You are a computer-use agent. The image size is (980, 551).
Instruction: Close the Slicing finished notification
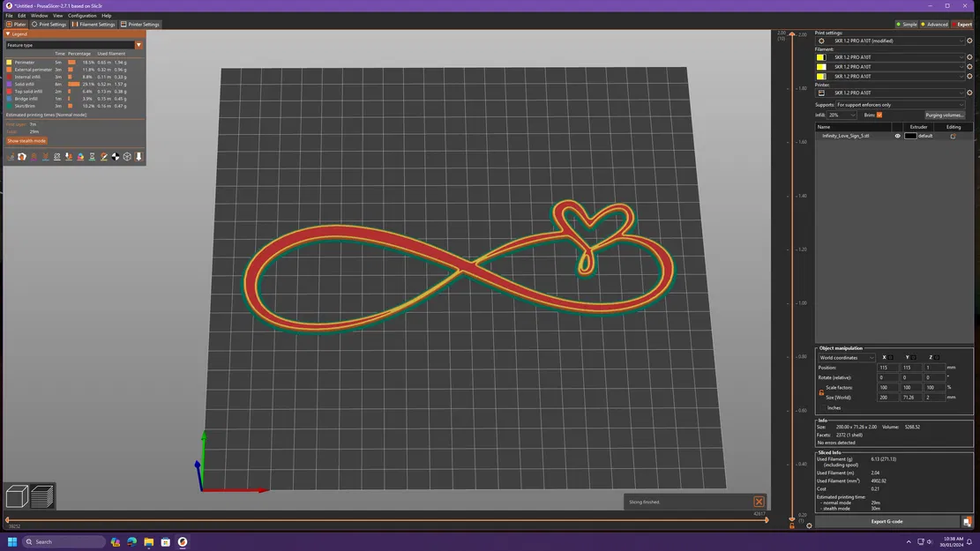(x=759, y=502)
